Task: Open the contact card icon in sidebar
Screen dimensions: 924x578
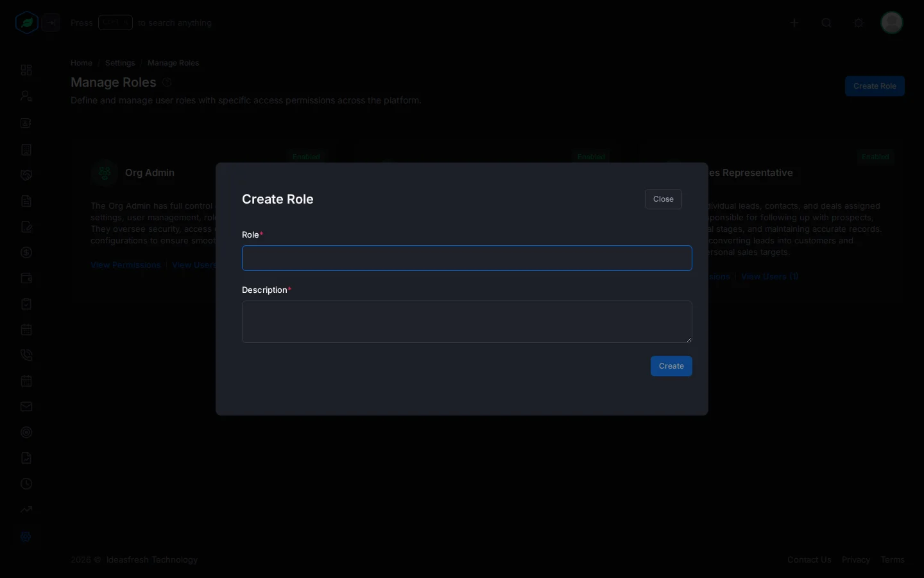Action: tap(26, 123)
